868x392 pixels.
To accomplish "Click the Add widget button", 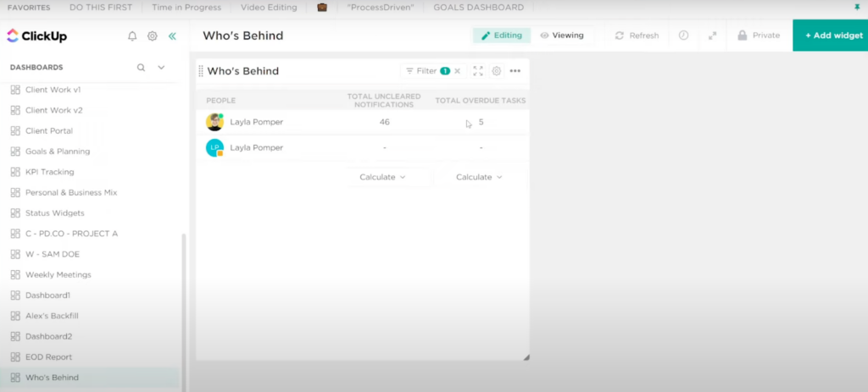I will (831, 36).
